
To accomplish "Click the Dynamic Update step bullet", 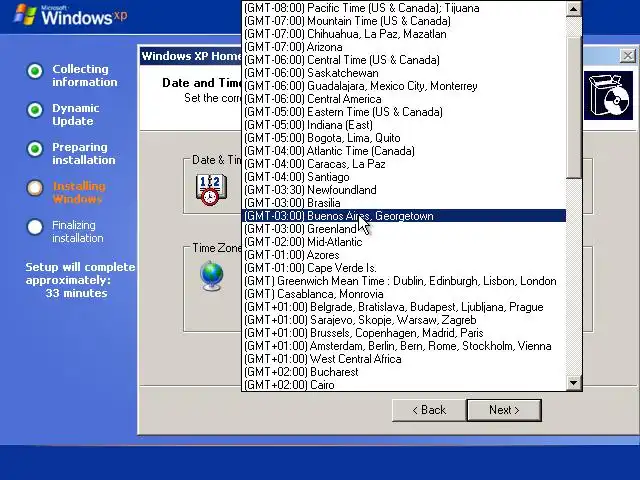I will [35, 110].
